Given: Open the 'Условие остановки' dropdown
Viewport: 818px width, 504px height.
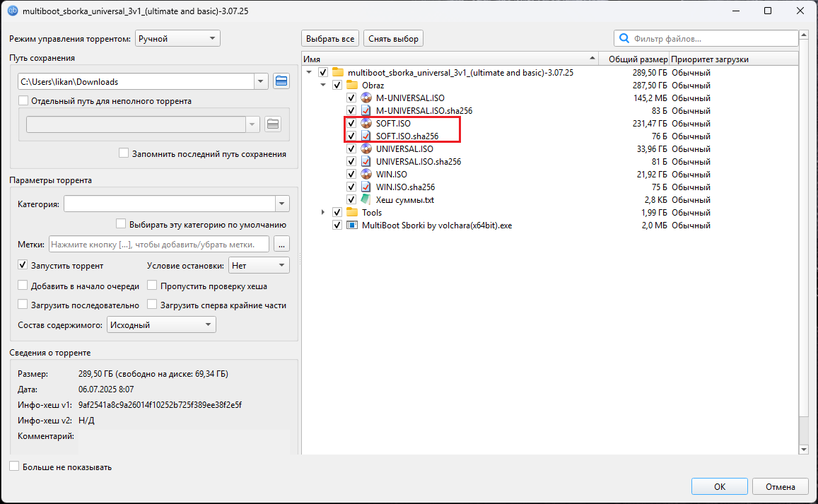Looking at the screenshot, I should (x=259, y=266).
